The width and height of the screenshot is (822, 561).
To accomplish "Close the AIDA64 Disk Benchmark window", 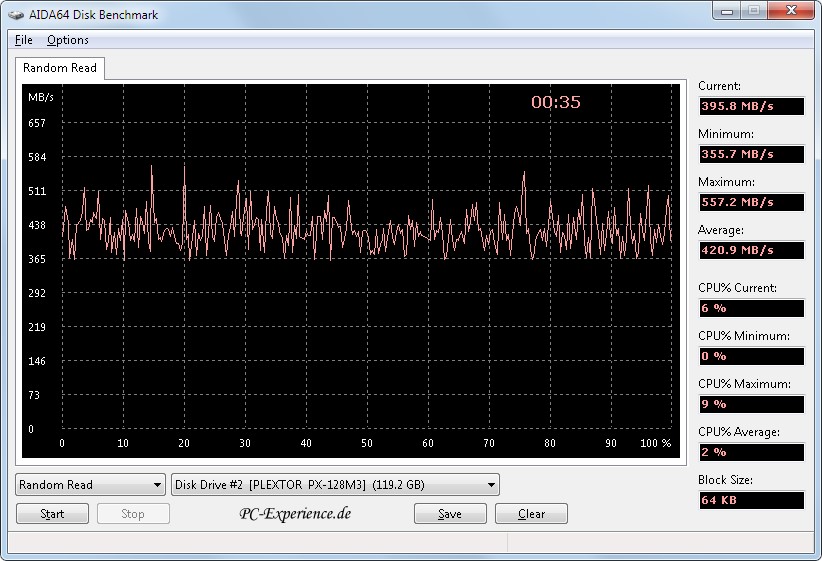I will 791,10.
